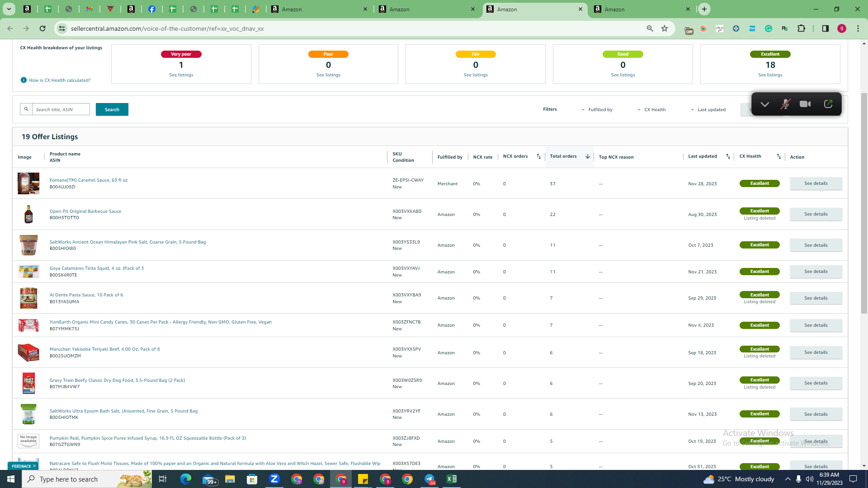Open the pinned Facebook tab
Image resolution: width=868 pixels, height=488 pixels.
pos(152,9)
